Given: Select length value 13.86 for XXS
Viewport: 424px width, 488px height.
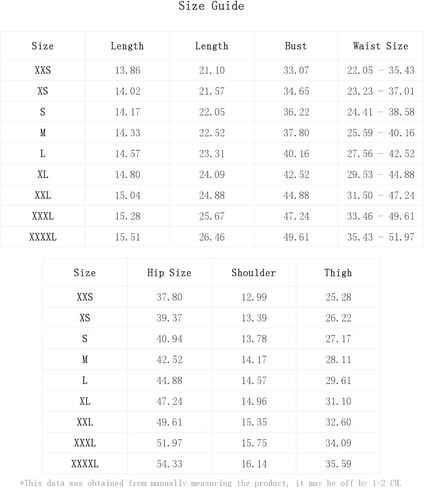Looking at the screenshot, I should (x=128, y=70).
